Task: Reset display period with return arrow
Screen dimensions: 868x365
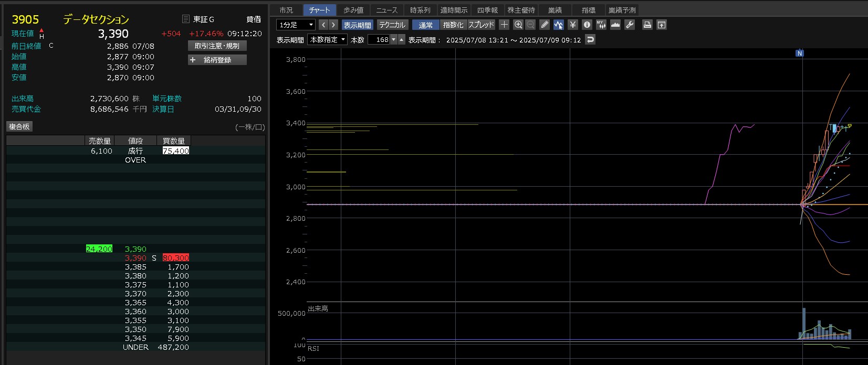Action: tap(590, 39)
